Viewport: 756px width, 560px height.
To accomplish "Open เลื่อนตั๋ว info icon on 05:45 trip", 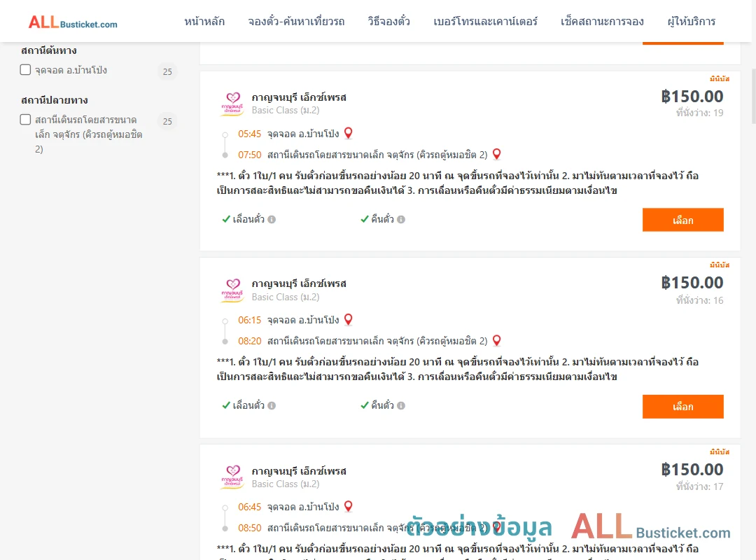I will coord(272,220).
